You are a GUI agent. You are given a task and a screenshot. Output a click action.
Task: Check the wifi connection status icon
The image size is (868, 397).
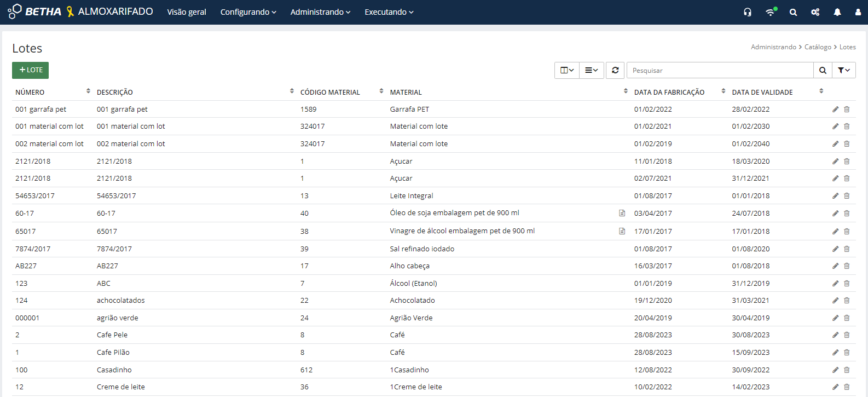(771, 12)
